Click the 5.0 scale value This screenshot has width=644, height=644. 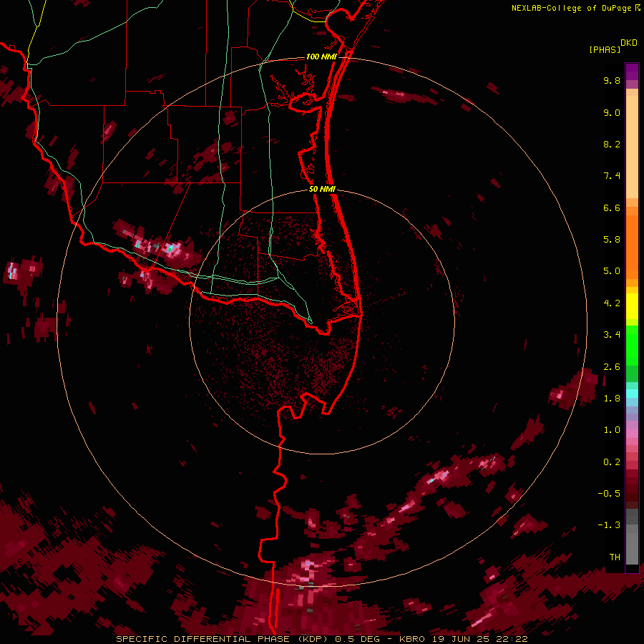click(612, 271)
